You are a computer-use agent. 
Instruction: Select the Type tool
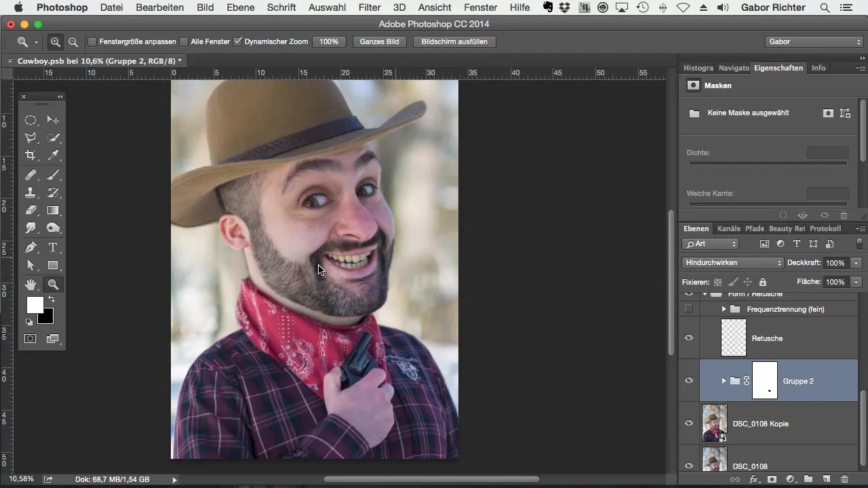pos(53,247)
